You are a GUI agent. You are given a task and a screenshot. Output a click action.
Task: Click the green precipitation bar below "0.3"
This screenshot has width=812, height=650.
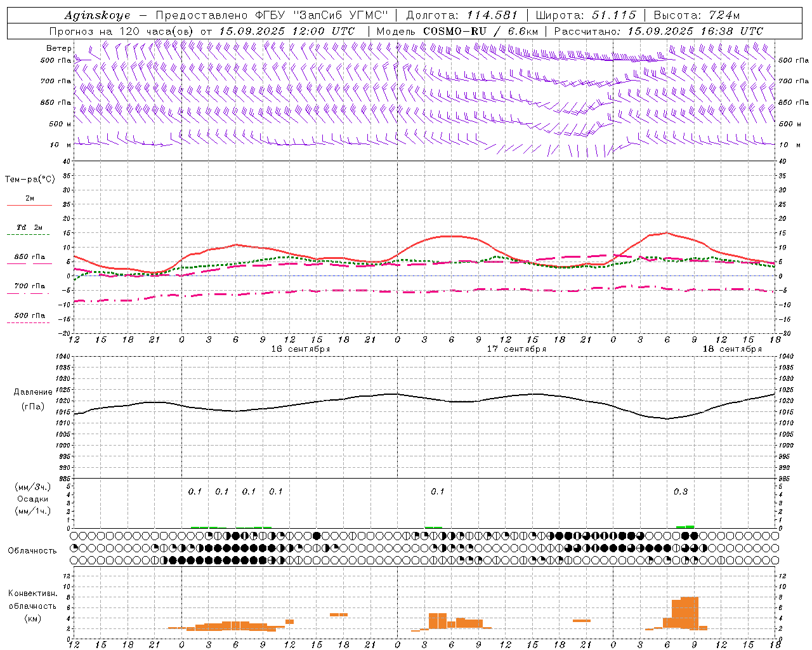click(x=685, y=527)
